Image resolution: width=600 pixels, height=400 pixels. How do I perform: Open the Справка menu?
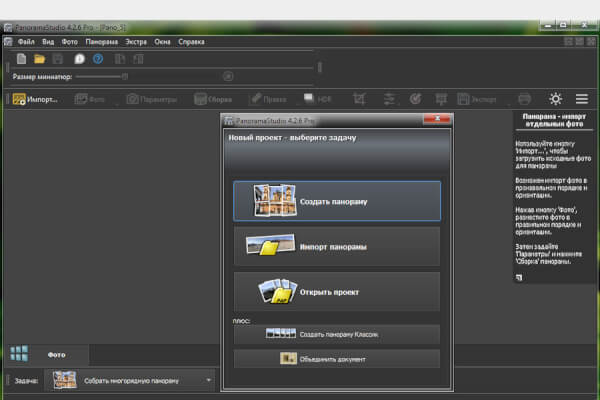click(x=191, y=42)
